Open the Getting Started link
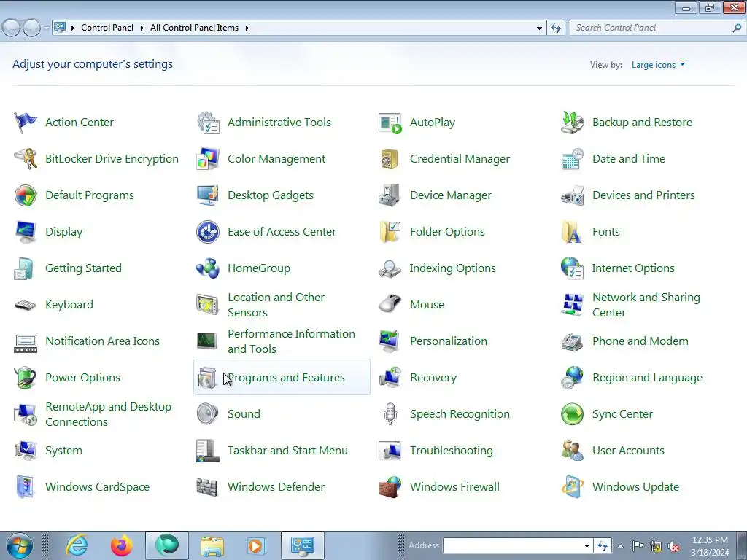This screenshot has width=747, height=560. pos(83,268)
